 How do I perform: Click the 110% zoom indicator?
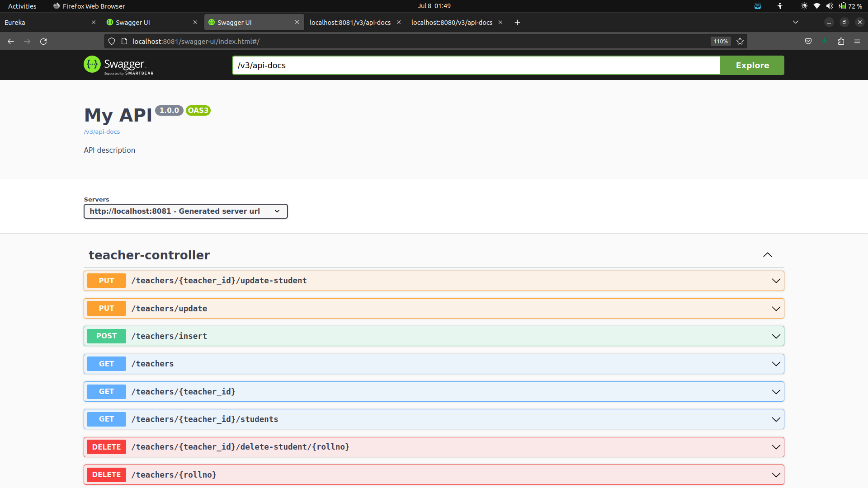click(x=720, y=41)
